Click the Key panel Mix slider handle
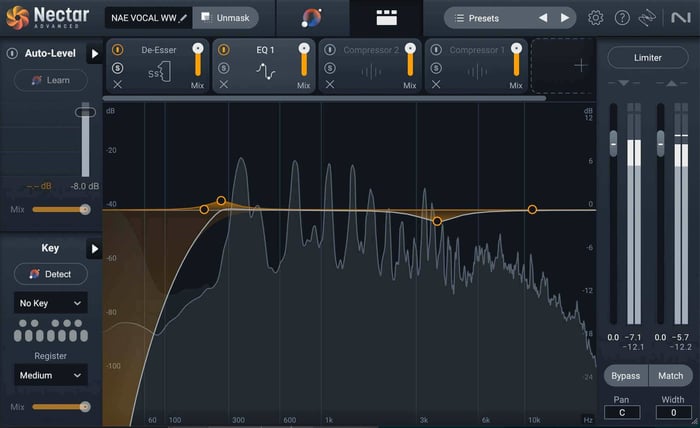 85,407
